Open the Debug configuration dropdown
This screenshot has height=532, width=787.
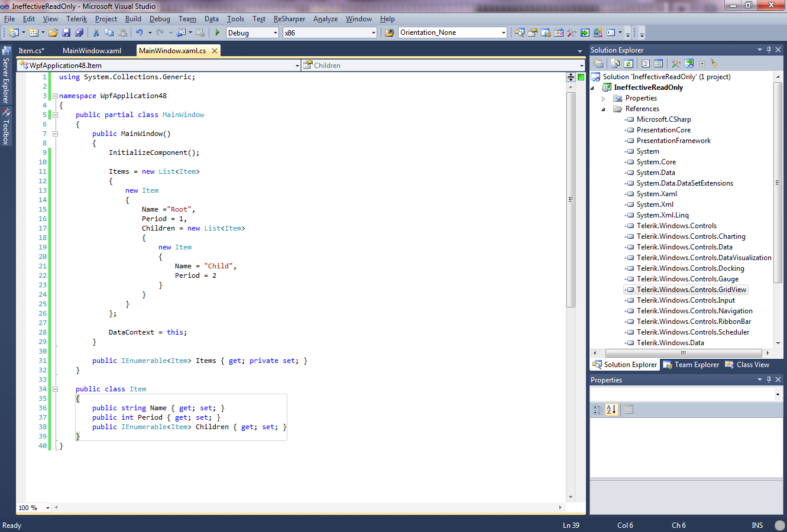point(276,33)
